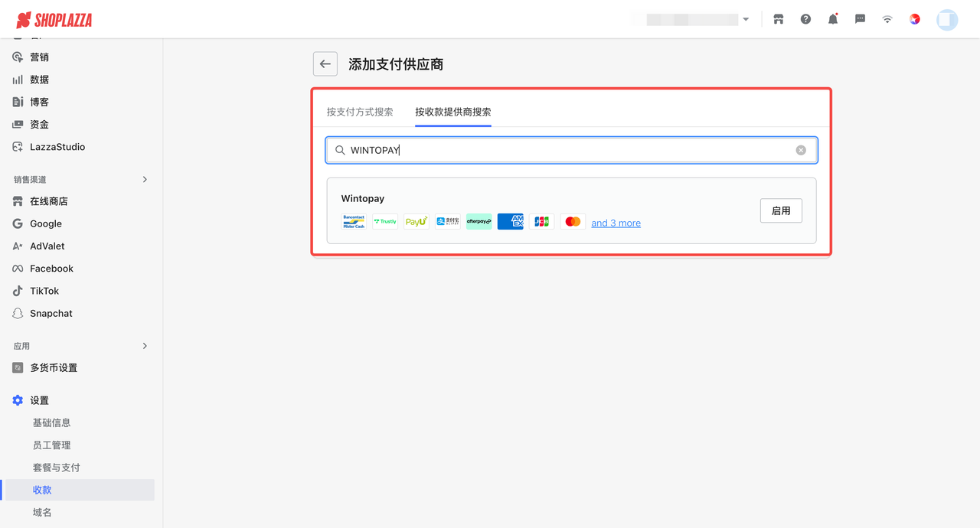
Task: Open the user avatar menu
Action: 947,19
